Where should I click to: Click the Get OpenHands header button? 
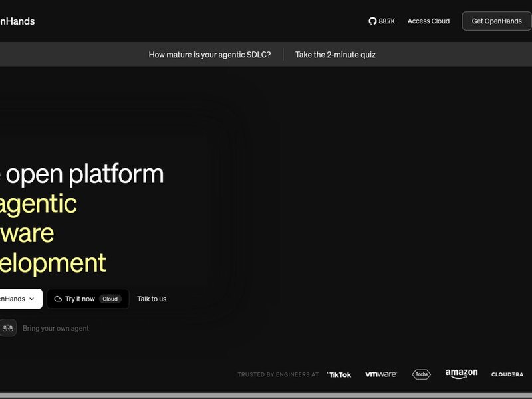(497, 21)
